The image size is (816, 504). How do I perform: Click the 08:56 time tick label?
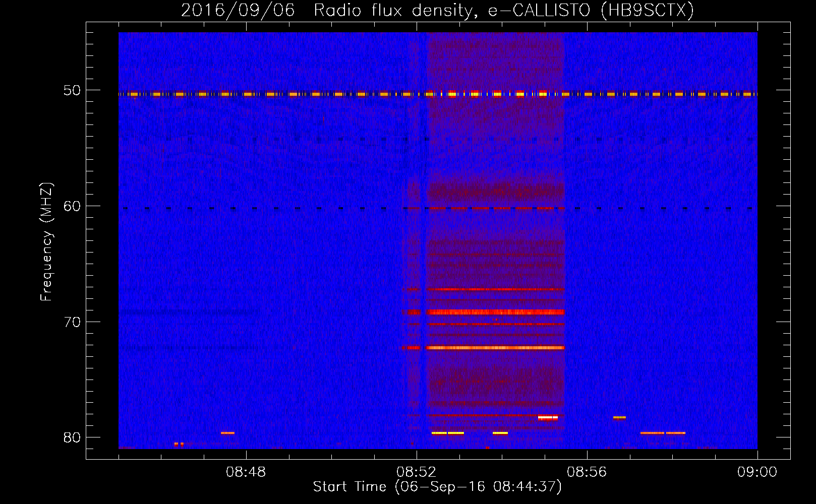click(x=587, y=472)
